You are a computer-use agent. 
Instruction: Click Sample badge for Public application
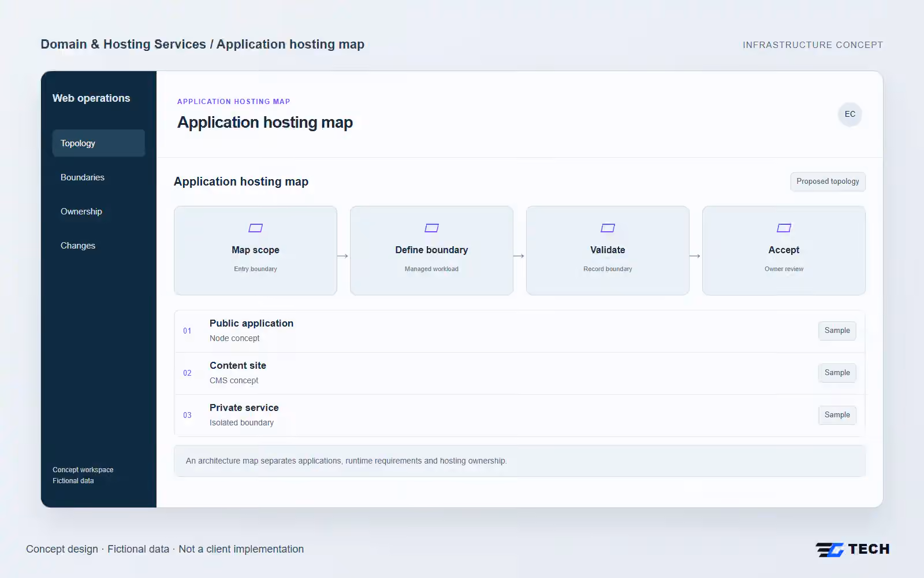[x=837, y=331]
